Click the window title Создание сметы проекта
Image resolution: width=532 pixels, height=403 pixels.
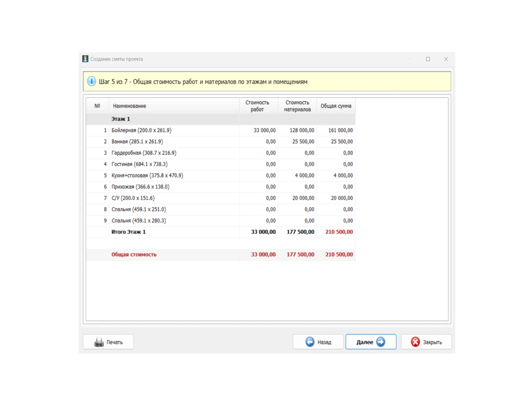coord(117,59)
